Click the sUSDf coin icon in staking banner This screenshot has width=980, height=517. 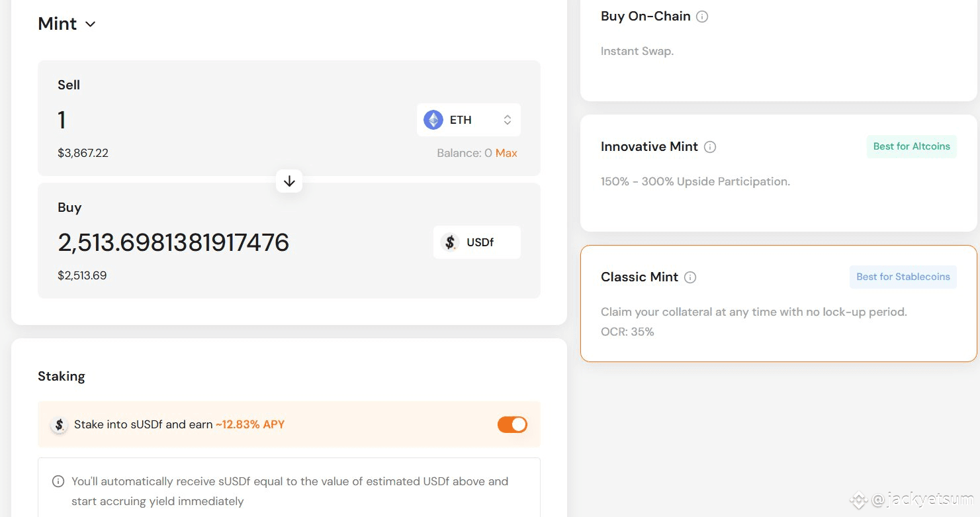point(60,425)
